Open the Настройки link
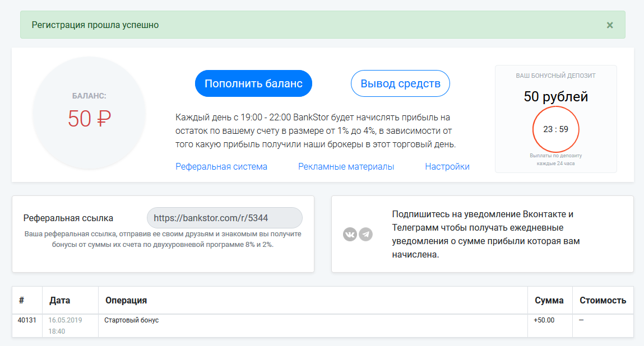 447,167
